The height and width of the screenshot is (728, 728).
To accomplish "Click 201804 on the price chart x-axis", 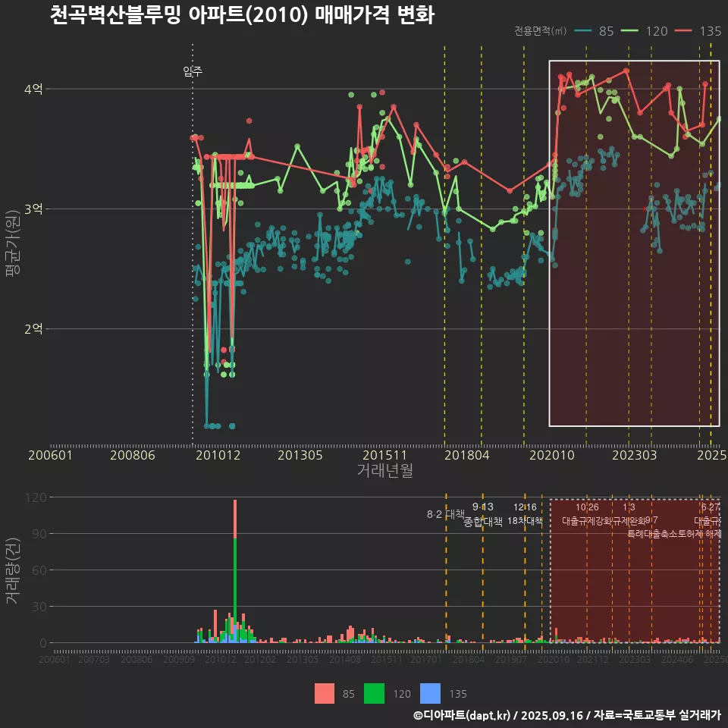I will (467, 455).
